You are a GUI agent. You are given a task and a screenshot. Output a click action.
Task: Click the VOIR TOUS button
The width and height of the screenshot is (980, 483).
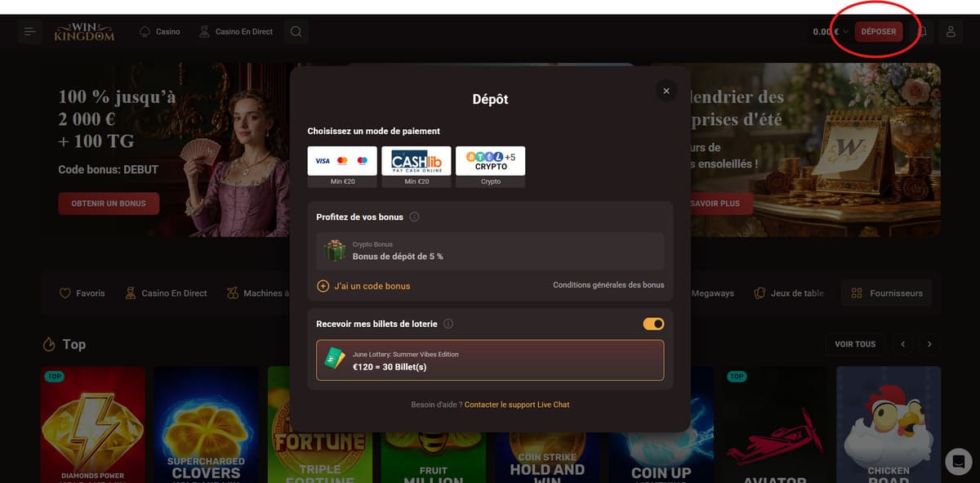point(855,344)
